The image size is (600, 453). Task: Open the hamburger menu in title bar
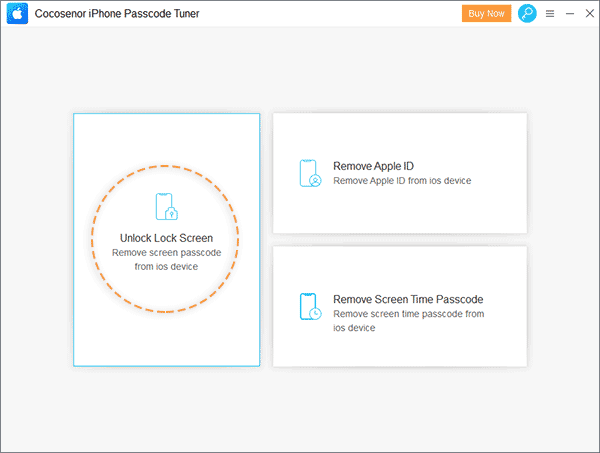pos(550,14)
